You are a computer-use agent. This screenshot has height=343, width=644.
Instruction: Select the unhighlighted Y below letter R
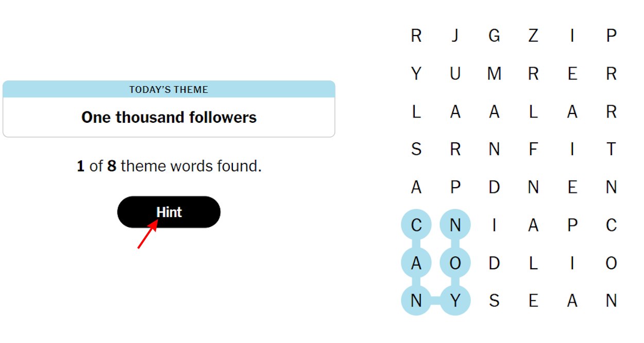click(x=416, y=74)
